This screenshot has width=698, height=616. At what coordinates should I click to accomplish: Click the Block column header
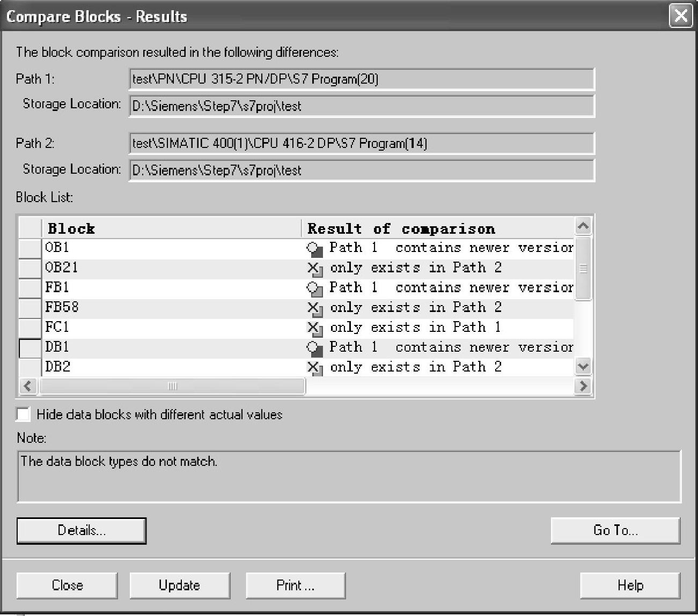(172, 228)
